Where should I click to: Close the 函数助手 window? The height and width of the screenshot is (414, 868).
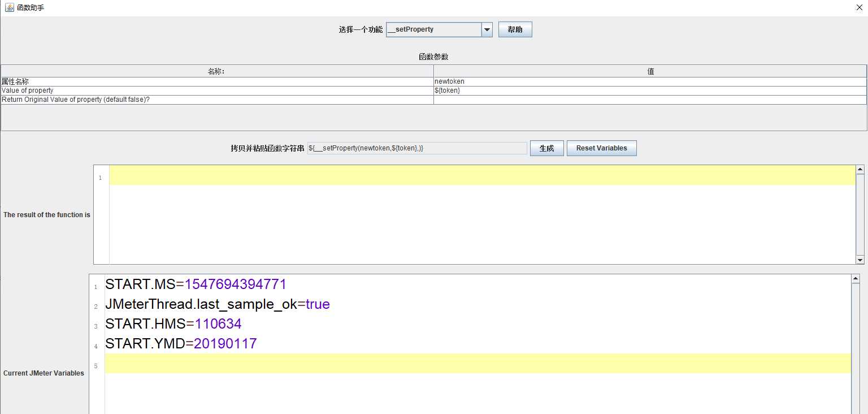pos(860,8)
